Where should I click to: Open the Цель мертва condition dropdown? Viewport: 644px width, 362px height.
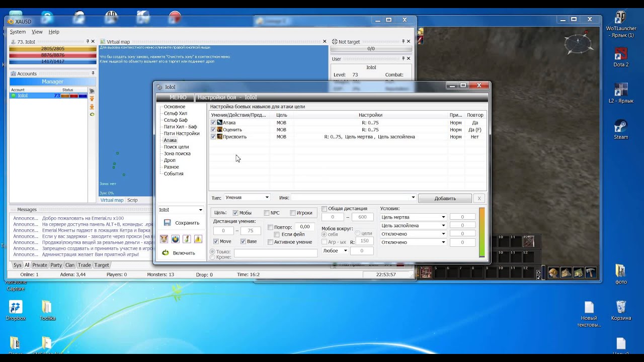tap(413, 217)
